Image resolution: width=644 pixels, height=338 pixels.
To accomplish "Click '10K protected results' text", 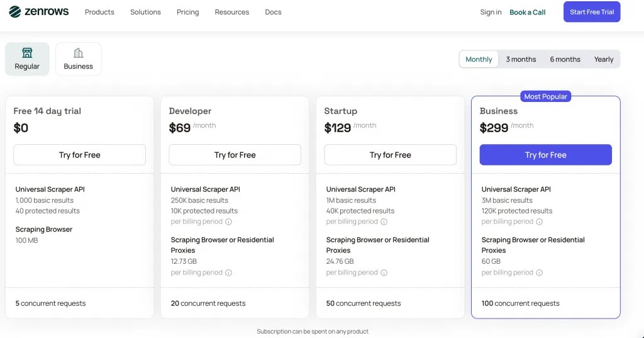I will 204,211.
